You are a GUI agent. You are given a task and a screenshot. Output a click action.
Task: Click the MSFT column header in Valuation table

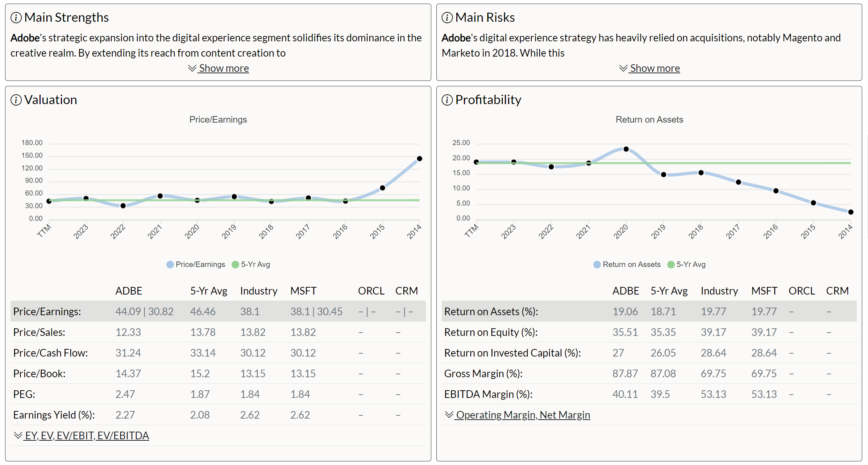pos(303,291)
